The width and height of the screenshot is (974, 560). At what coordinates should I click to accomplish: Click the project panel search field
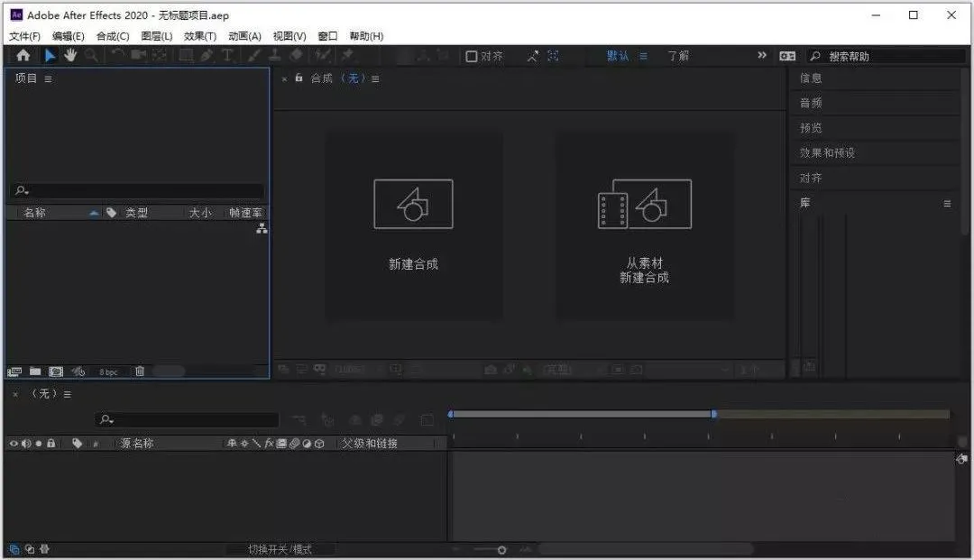tap(137, 190)
